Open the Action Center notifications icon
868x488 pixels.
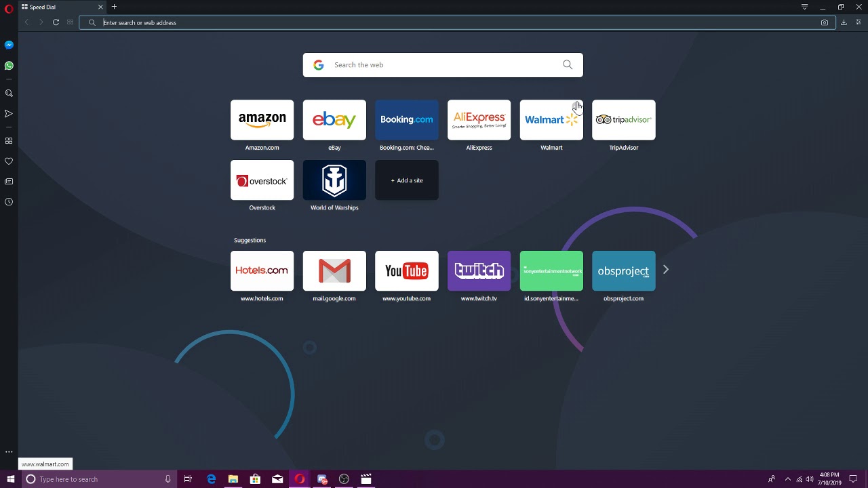point(853,479)
